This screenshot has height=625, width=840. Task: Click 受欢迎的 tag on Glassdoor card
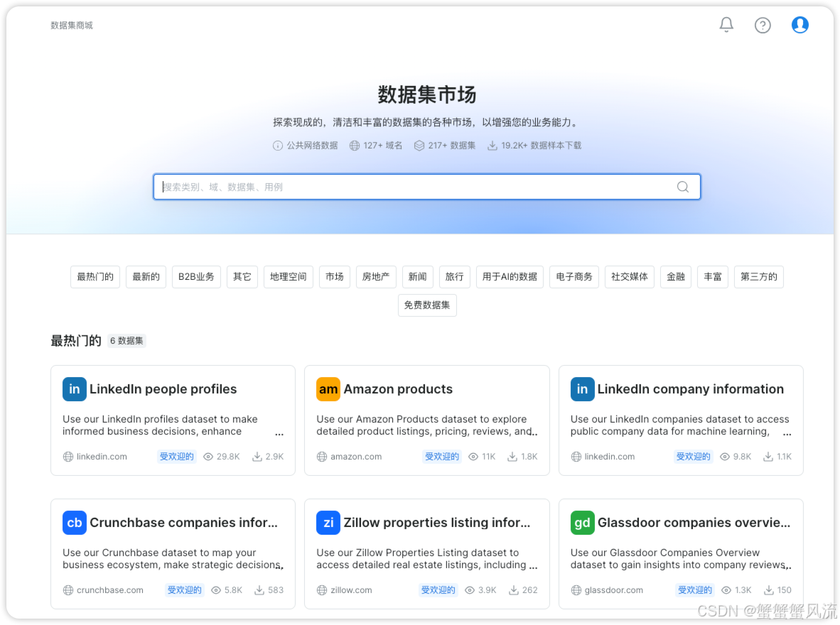click(x=695, y=590)
